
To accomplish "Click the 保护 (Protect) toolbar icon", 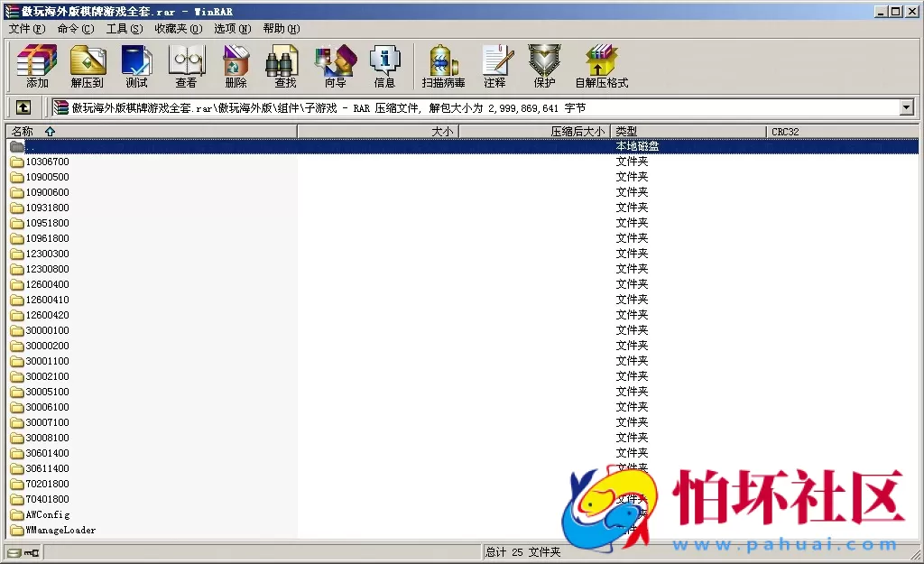I will 544,67.
